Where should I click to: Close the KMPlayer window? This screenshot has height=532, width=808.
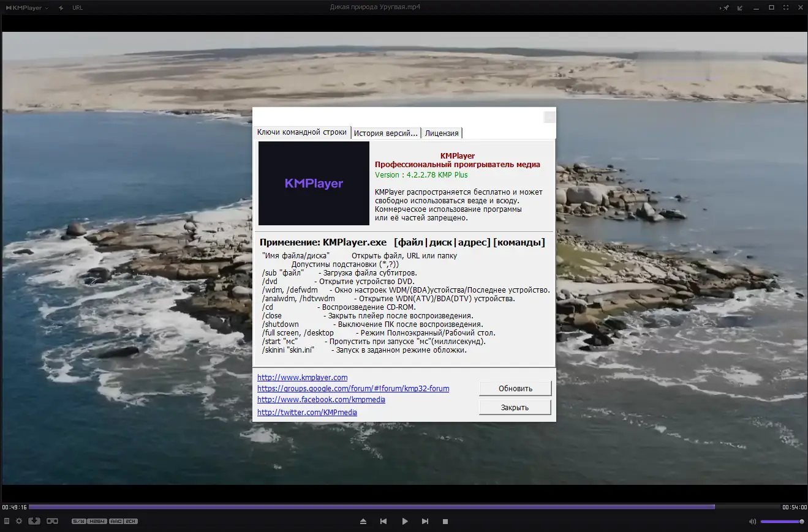[x=799, y=8]
